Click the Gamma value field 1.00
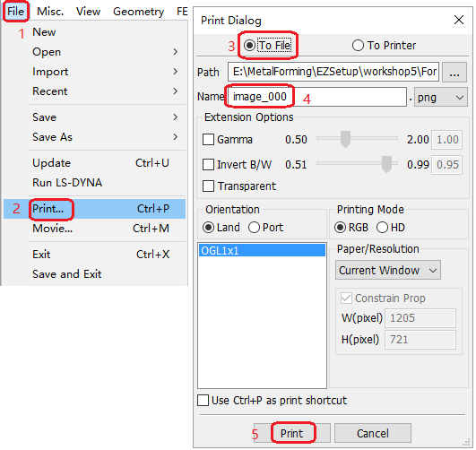Image resolution: width=476 pixels, height=450 pixels. pos(447,140)
